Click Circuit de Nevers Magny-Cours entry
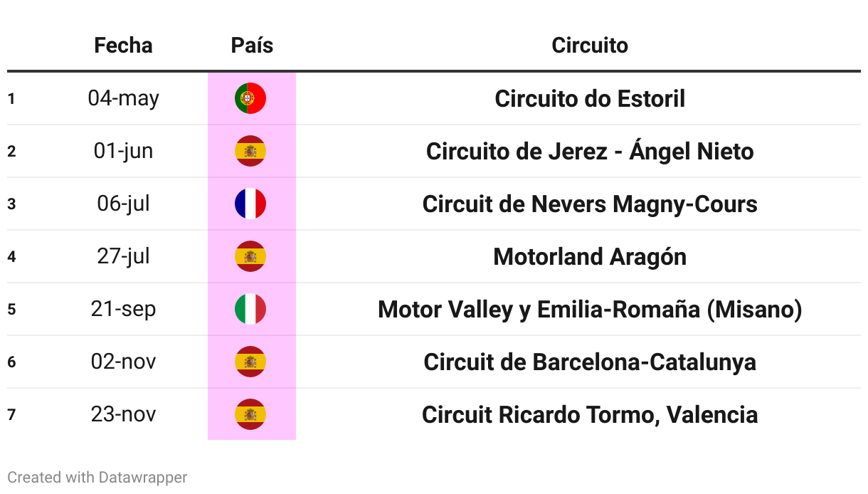Viewport: 868px width, 494px height. coord(590,204)
